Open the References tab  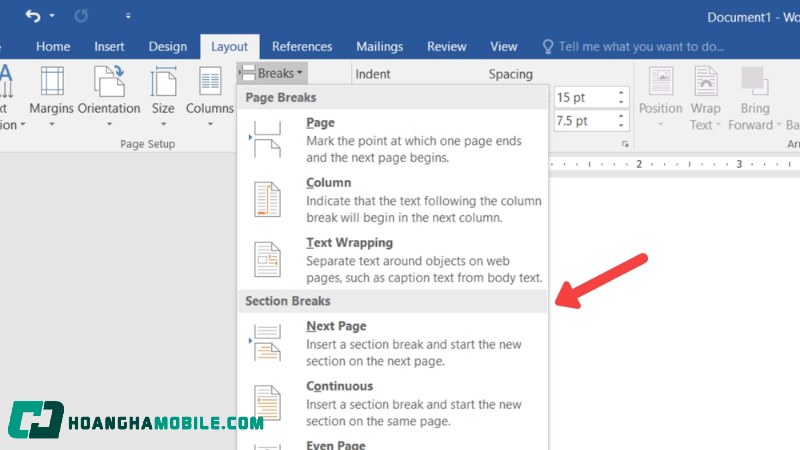302,46
